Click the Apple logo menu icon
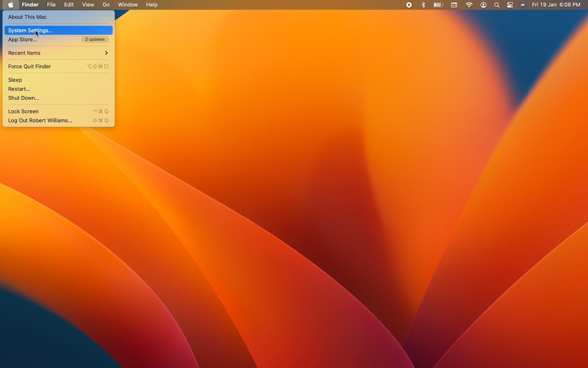 11,5
